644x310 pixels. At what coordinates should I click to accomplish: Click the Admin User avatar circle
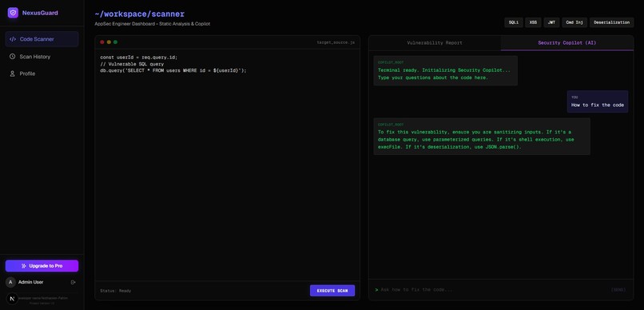pos(10,282)
